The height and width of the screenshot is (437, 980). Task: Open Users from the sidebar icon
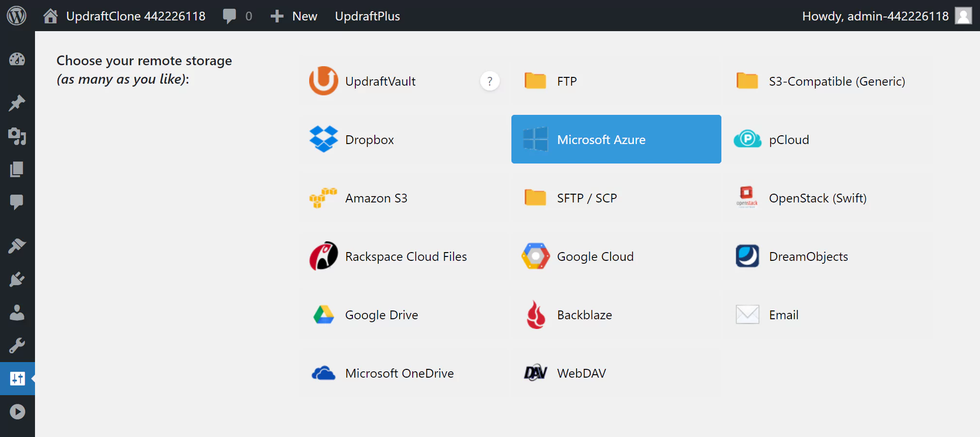(17, 312)
